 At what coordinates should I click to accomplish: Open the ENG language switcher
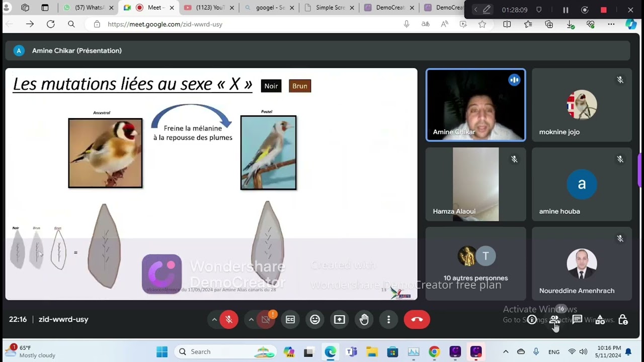coord(554,352)
